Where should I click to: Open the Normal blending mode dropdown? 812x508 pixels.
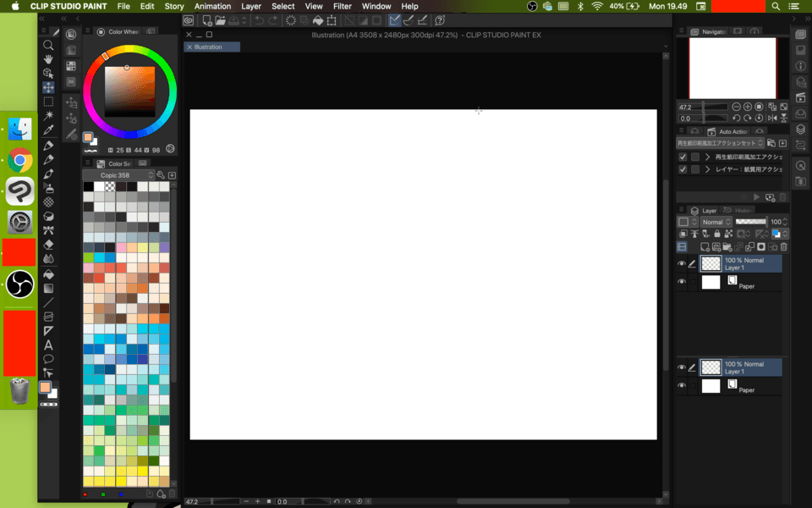(x=716, y=222)
